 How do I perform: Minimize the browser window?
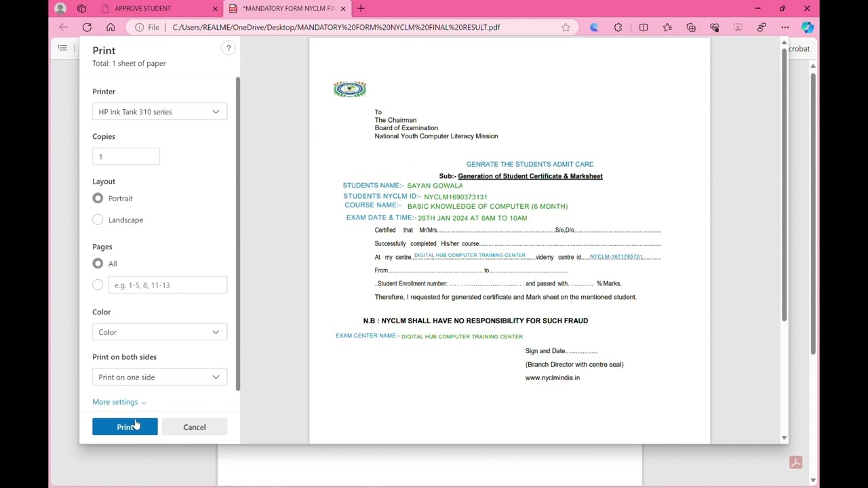click(757, 8)
